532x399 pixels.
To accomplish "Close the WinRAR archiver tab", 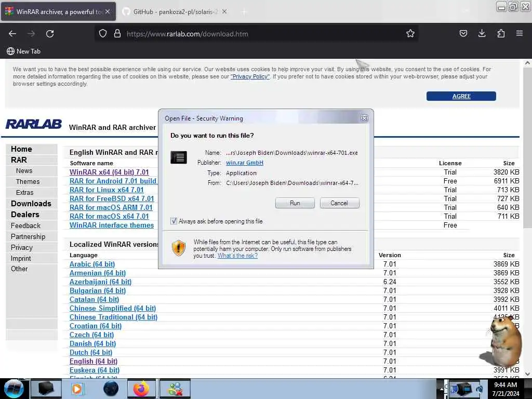I will [x=108, y=11].
